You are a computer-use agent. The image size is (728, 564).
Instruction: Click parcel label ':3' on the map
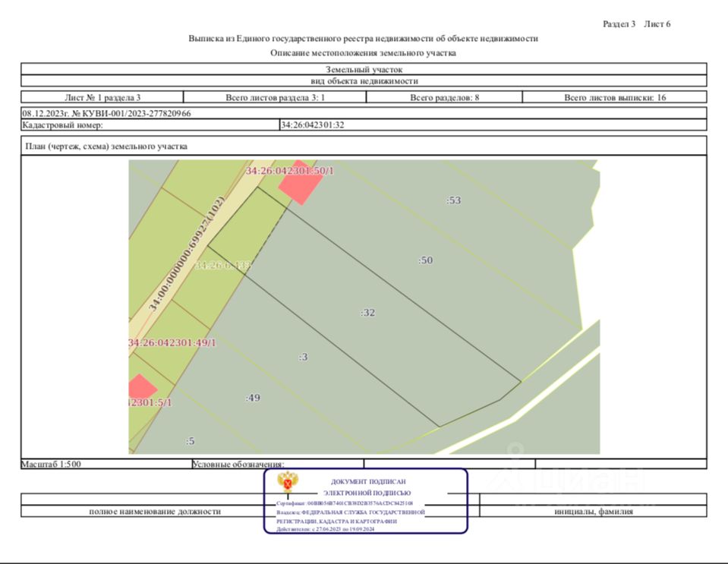(303, 357)
